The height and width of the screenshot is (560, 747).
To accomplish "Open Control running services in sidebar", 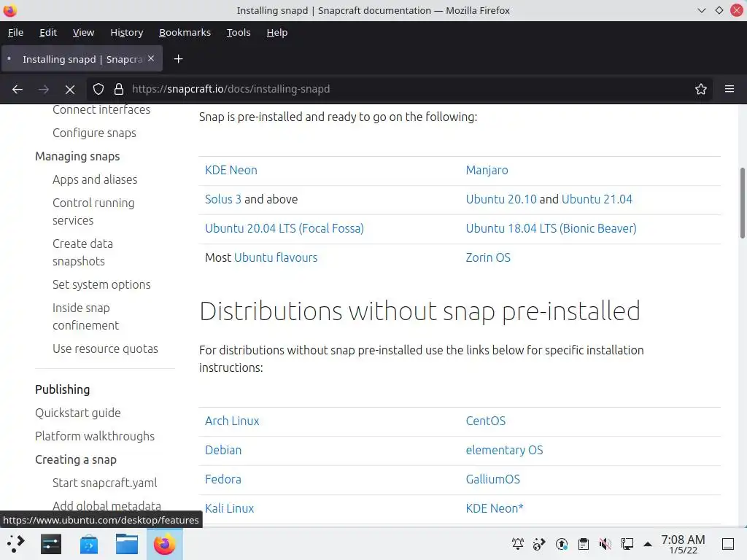I will click(x=93, y=211).
